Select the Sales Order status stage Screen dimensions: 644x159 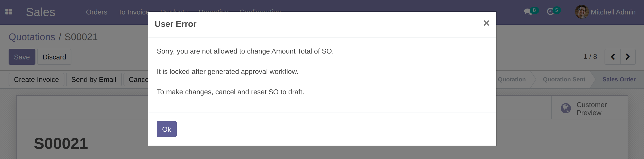pyautogui.click(x=619, y=79)
